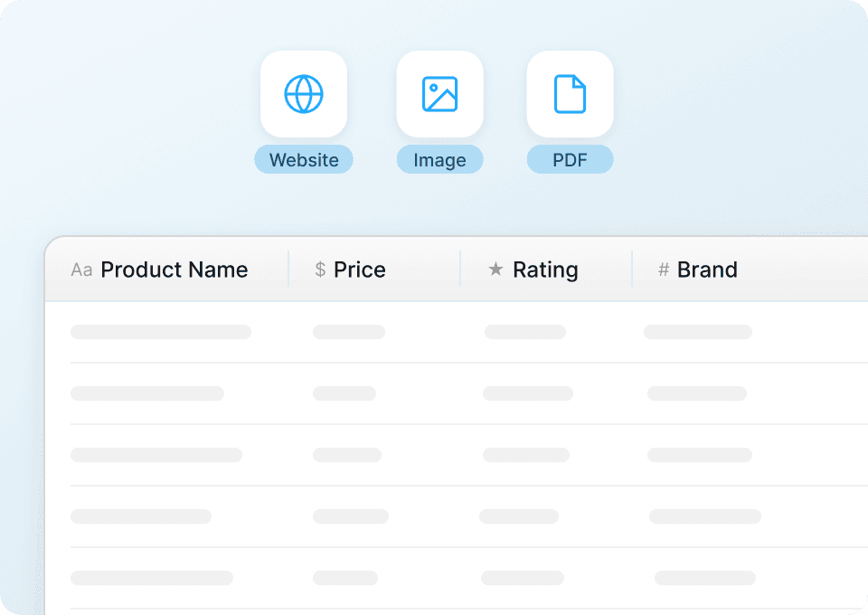The width and height of the screenshot is (868, 615).
Task: Click the mountain-photo glyph inside the Image tile
Action: (439, 93)
